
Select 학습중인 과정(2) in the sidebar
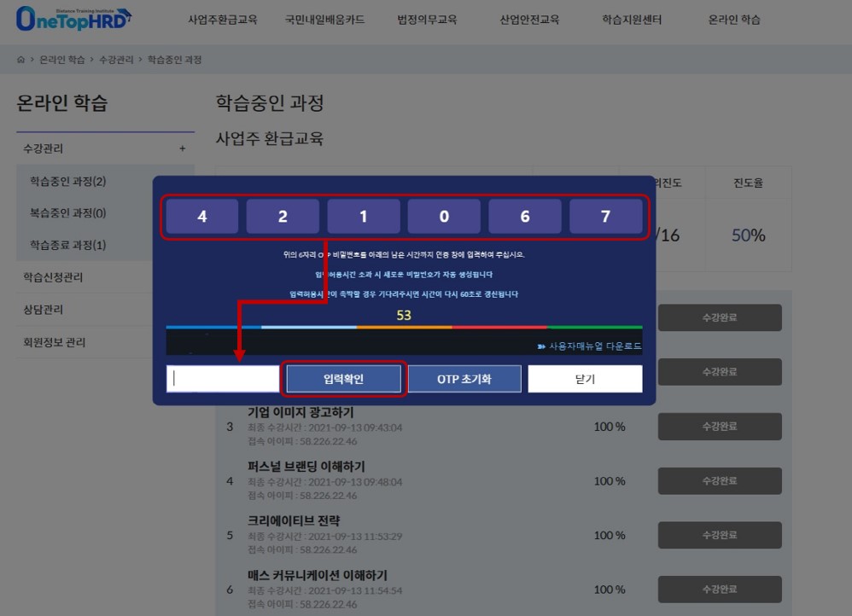(x=67, y=181)
